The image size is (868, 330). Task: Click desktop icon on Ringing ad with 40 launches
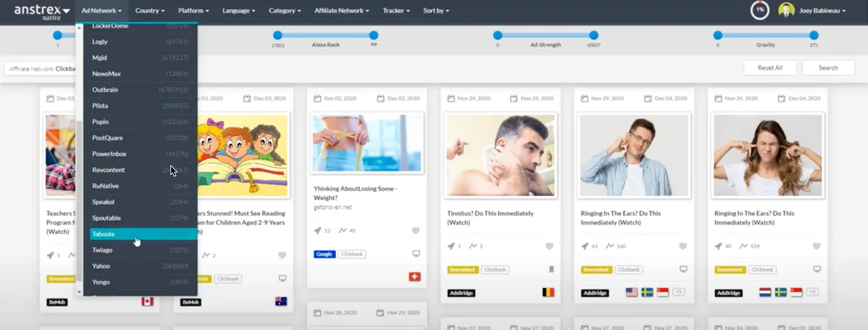tap(817, 269)
